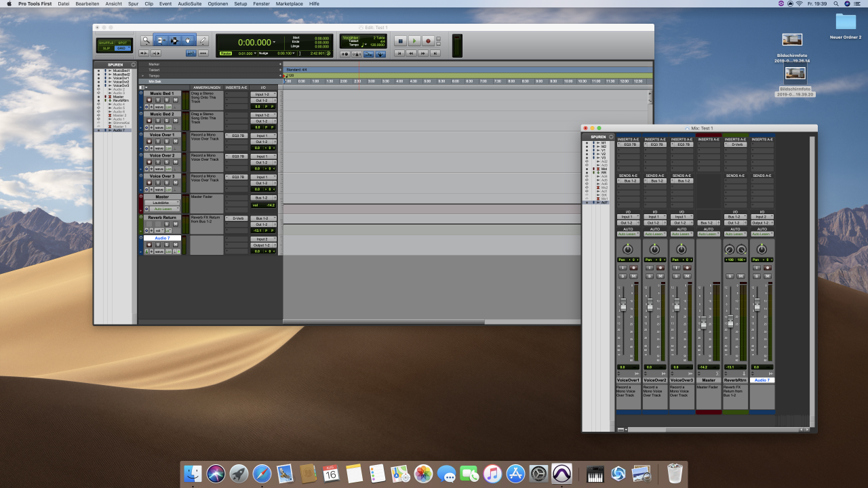Image resolution: width=868 pixels, height=488 pixels.
Task: Open the Raster grid value dropdown
Action: (x=255, y=53)
